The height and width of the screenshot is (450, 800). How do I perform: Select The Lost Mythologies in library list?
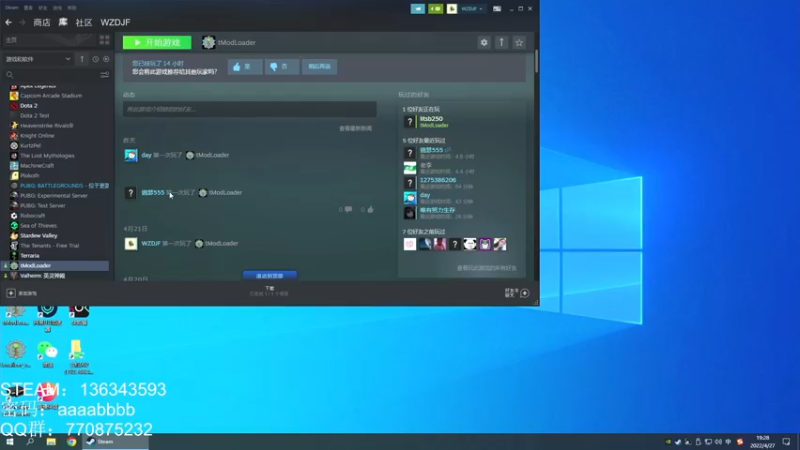click(47, 156)
